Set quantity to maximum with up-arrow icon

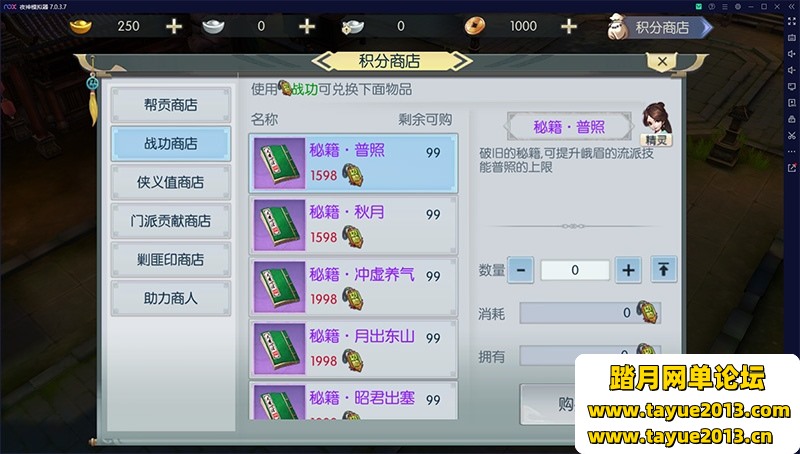663,269
